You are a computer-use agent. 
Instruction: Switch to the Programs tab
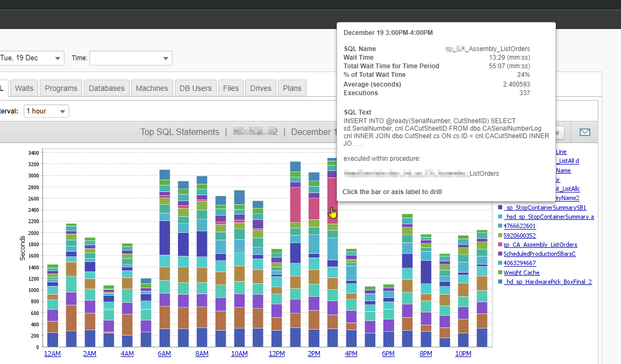61,88
